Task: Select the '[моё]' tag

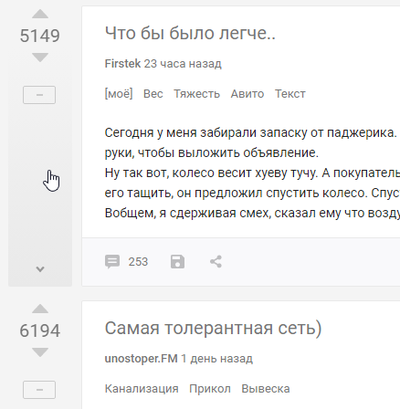Action: pos(119,94)
